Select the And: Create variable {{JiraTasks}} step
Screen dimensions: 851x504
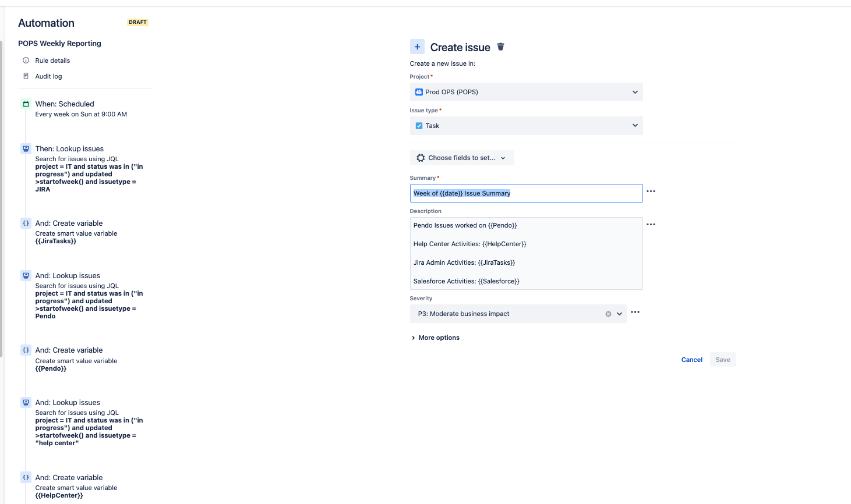tap(86, 232)
